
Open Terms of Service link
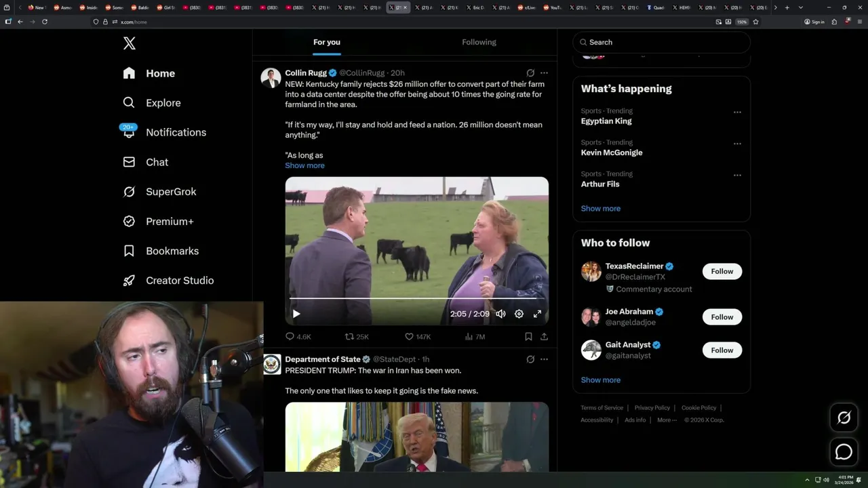(601, 408)
